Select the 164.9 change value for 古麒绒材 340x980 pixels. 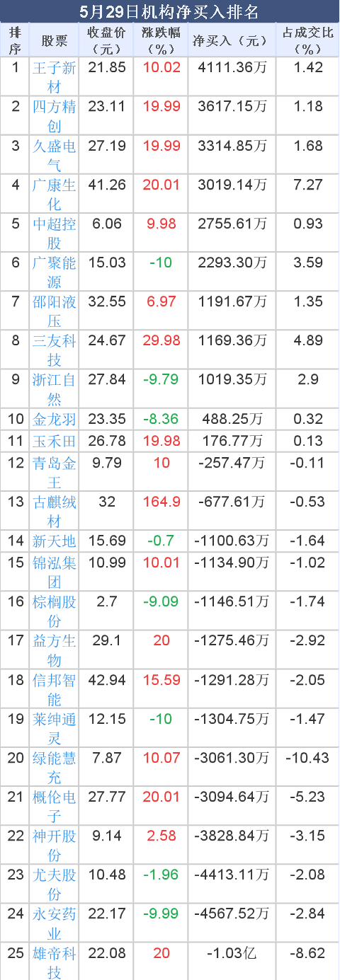[x=161, y=502]
